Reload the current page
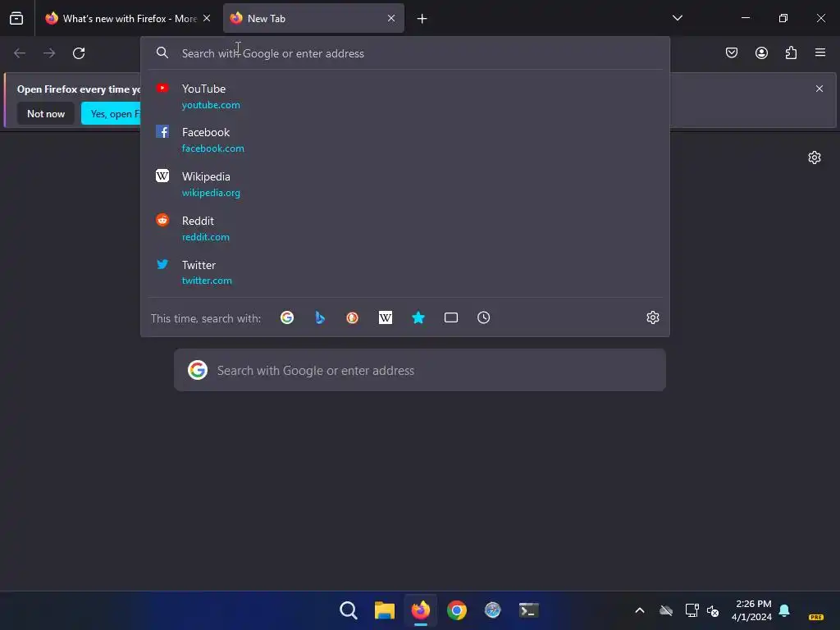Viewport: 840px width, 630px height. 79,53
